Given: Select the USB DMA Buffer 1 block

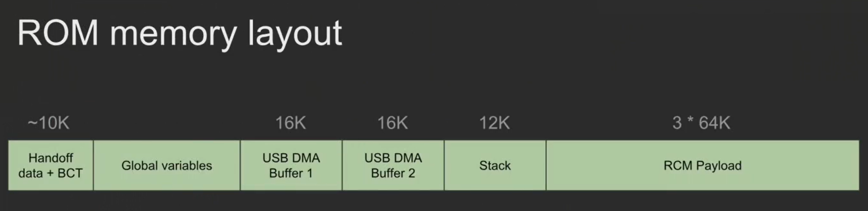Looking at the screenshot, I should [x=291, y=165].
